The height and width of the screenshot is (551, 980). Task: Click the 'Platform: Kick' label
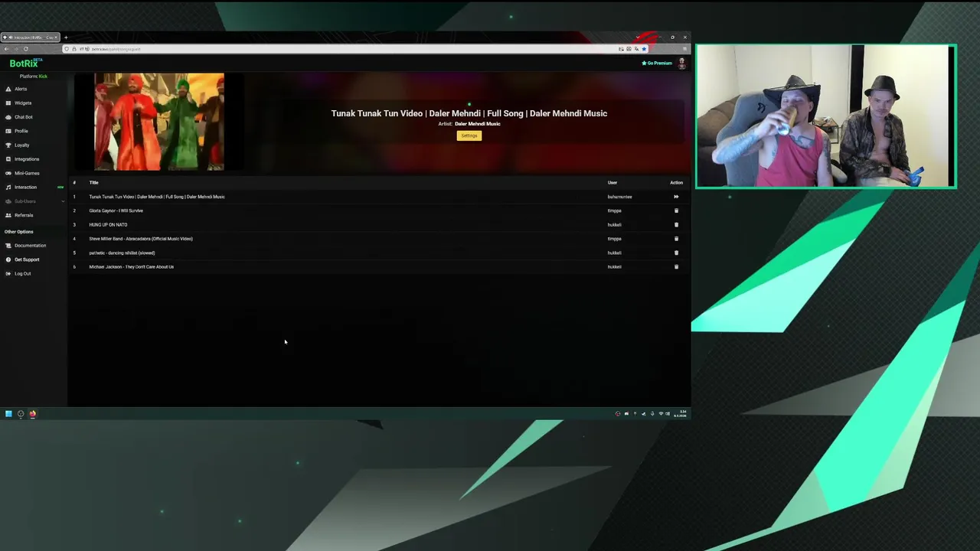tap(34, 77)
